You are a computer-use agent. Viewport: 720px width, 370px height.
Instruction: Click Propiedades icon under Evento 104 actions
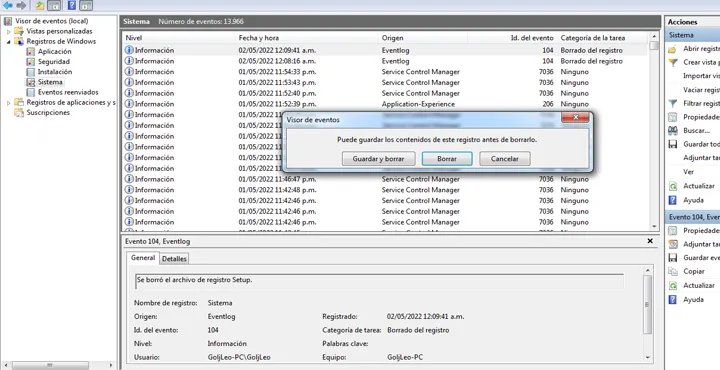pyautogui.click(x=673, y=230)
